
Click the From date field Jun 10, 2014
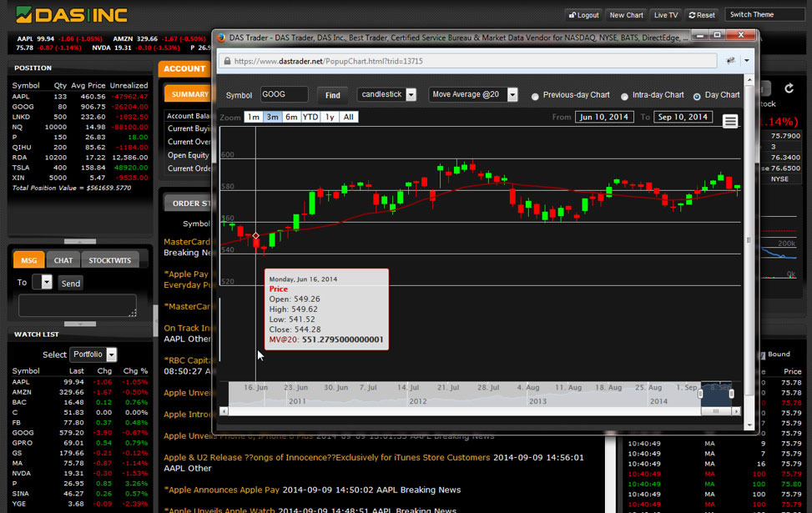point(604,117)
